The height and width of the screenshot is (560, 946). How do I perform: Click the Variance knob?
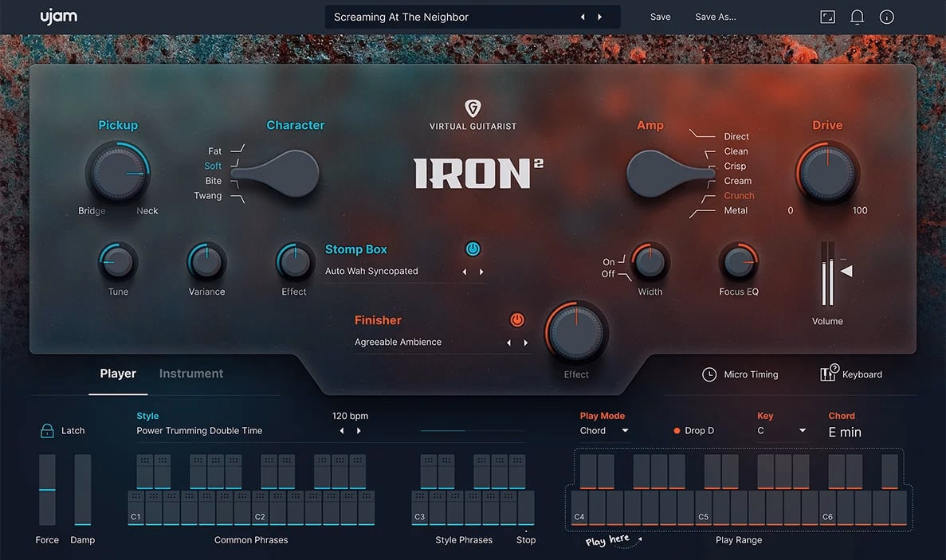(206, 262)
